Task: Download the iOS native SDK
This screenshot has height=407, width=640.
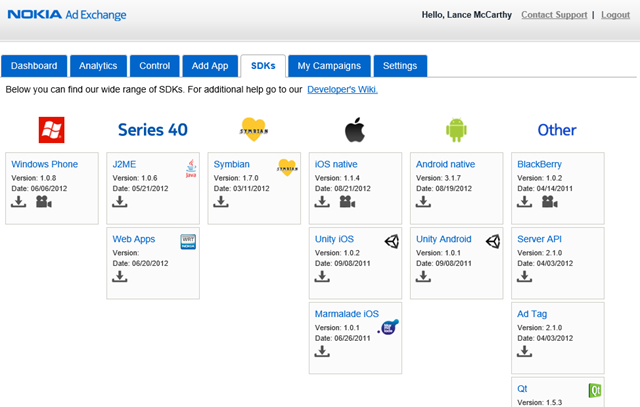Action: click(322, 202)
